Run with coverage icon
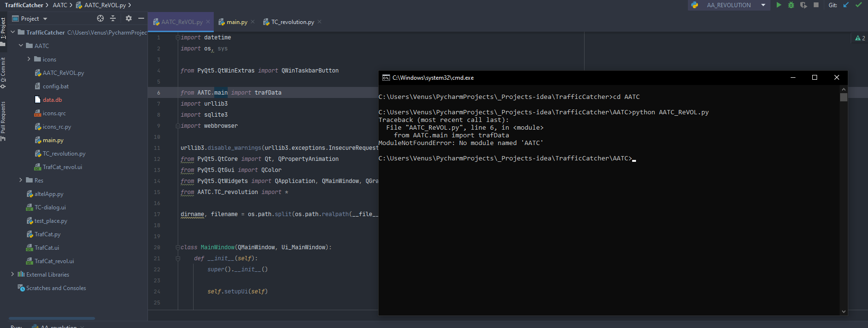 803,5
